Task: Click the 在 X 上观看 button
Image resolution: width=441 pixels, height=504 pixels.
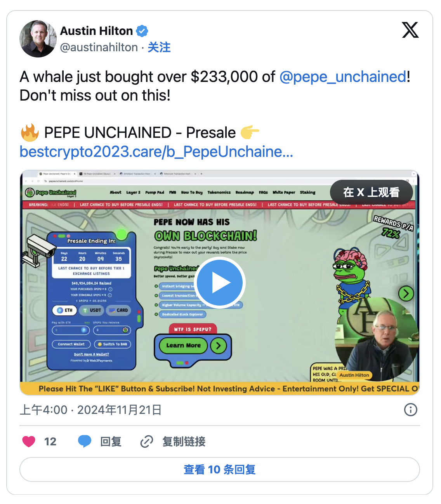Action: click(371, 192)
